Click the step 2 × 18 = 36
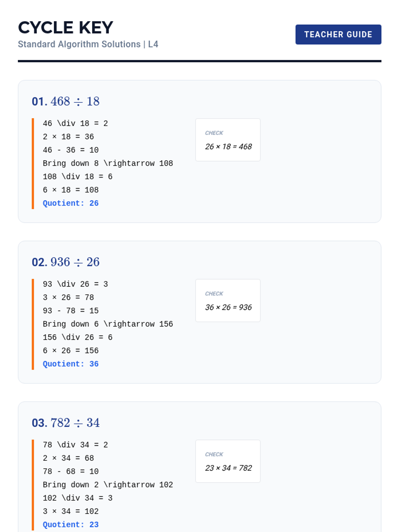Screen dimensions: 399x532 [x=68, y=137]
